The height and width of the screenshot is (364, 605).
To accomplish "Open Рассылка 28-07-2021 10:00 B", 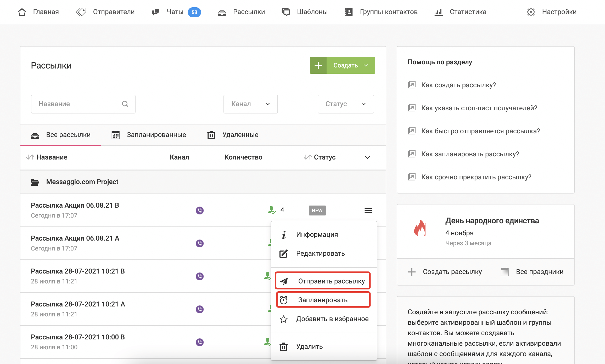I will 78,337.
